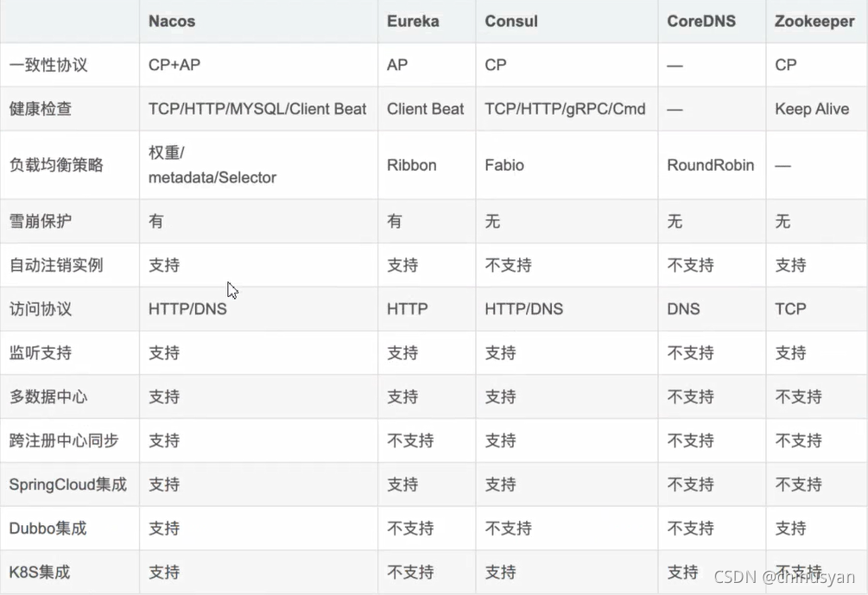Select the TCP/HTTP/MYSQL/Client Beat cell
The height and width of the screenshot is (595, 868).
(x=257, y=109)
